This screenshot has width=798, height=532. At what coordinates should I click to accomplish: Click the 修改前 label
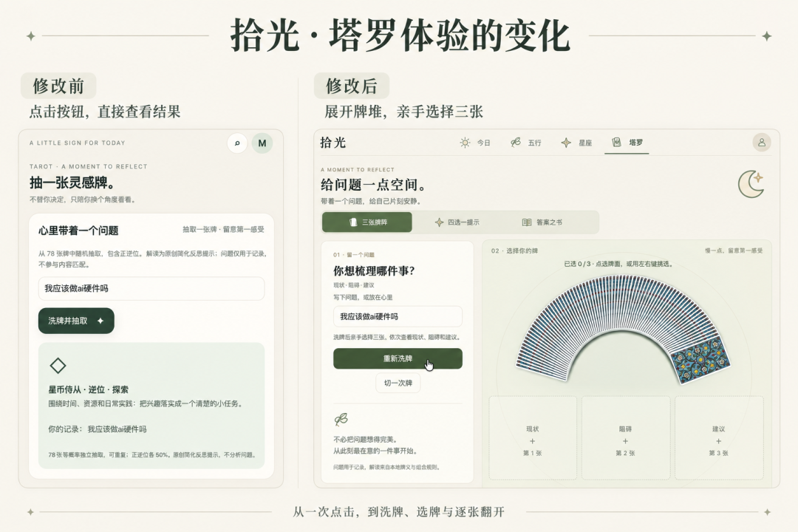[x=58, y=86]
